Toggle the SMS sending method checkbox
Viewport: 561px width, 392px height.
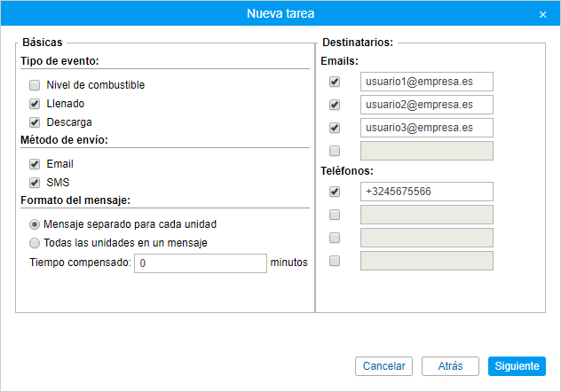[x=35, y=183]
